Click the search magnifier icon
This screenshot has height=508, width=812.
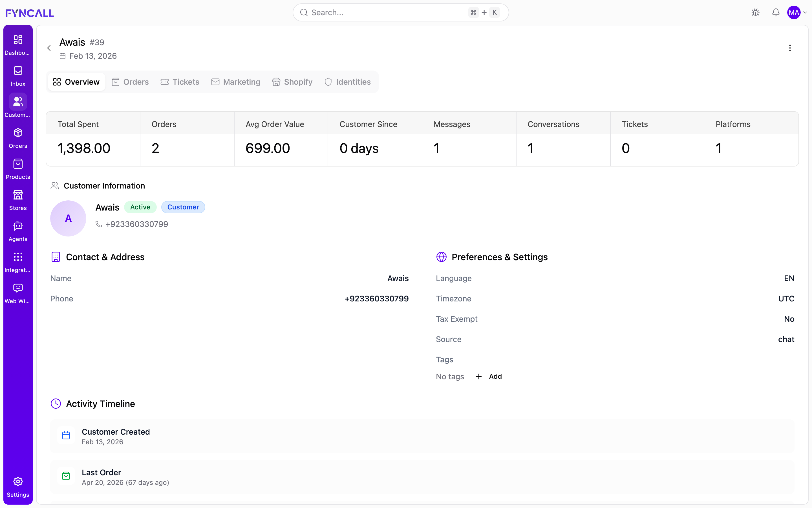(x=304, y=12)
